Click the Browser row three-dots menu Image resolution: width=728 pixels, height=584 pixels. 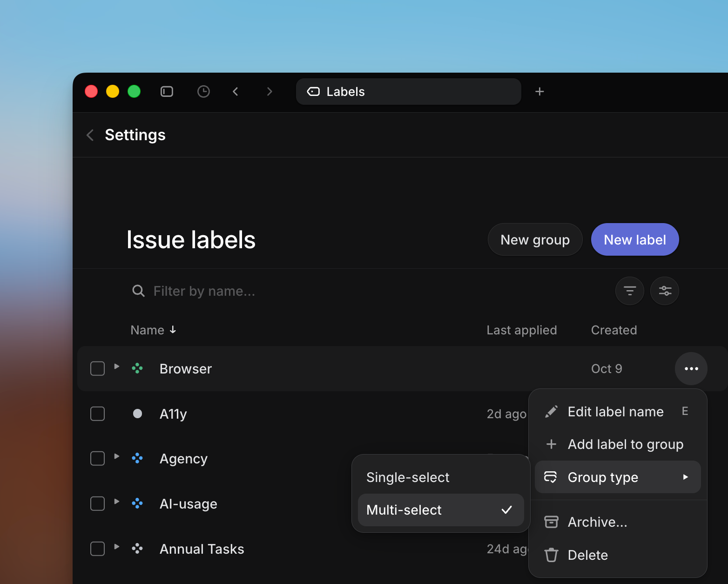click(x=691, y=368)
